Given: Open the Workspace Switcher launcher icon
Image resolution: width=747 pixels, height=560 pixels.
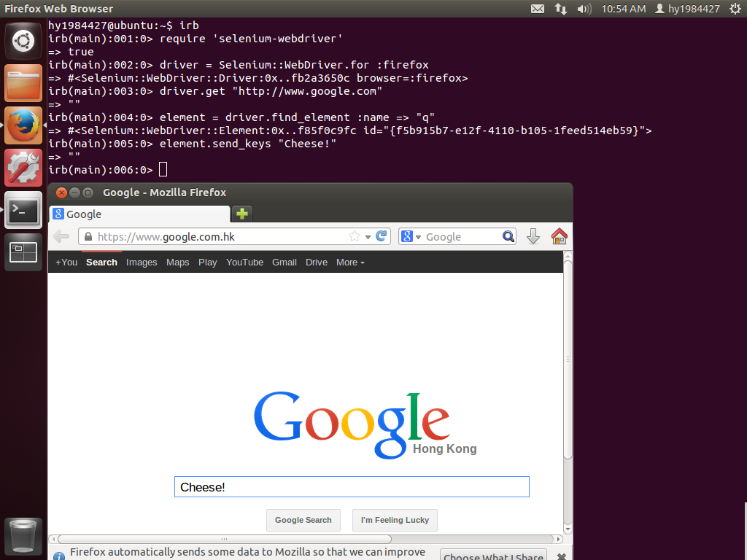Looking at the screenshot, I should [x=23, y=252].
